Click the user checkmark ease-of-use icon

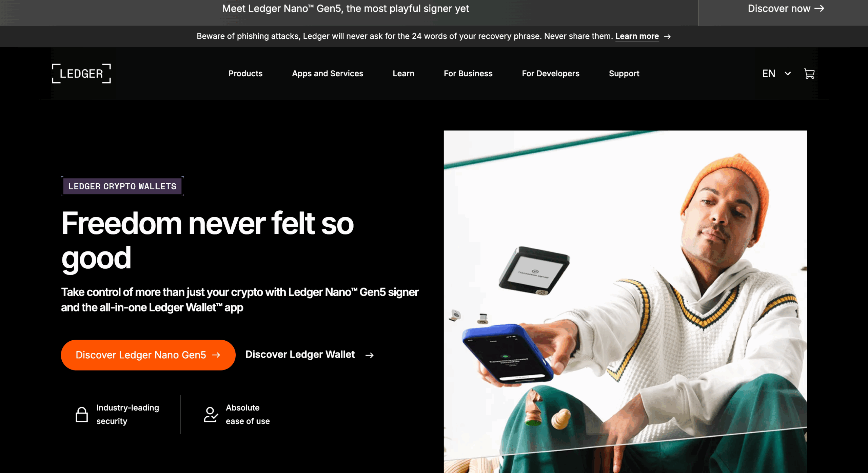click(211, 414)
